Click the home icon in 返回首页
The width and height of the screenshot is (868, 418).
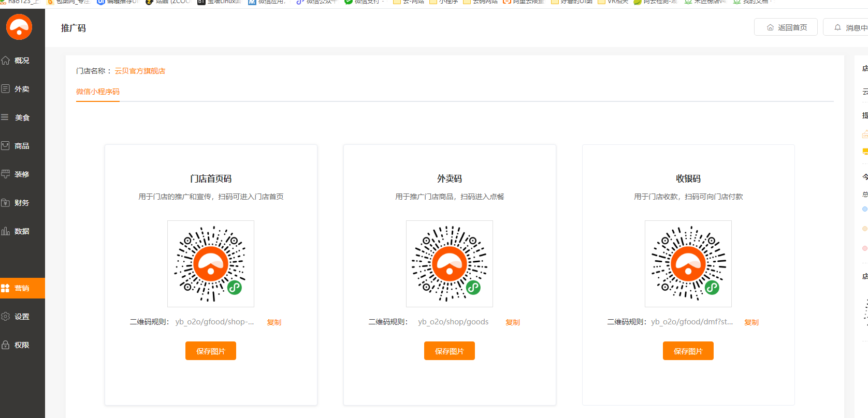click(x=770, y=27)
